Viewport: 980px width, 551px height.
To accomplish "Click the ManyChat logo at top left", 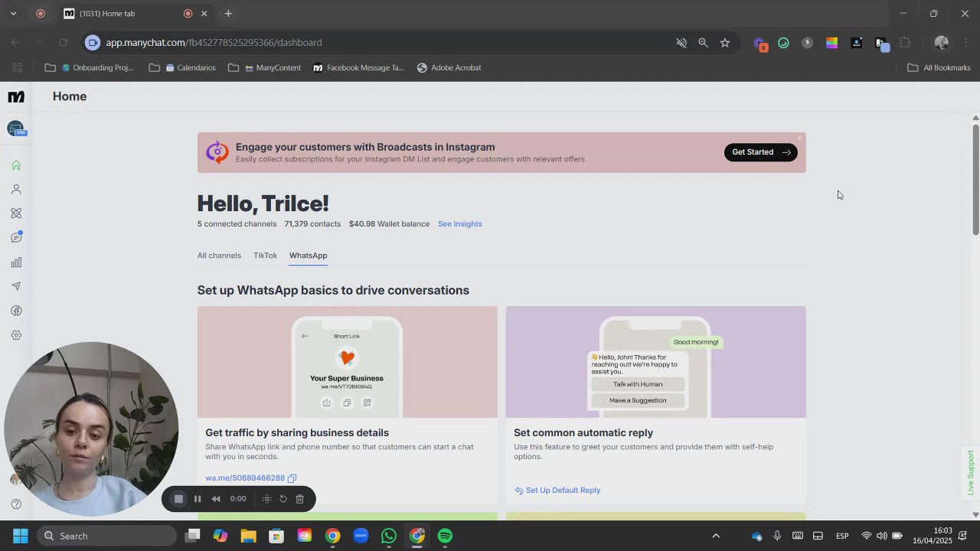I will [16, 96].
